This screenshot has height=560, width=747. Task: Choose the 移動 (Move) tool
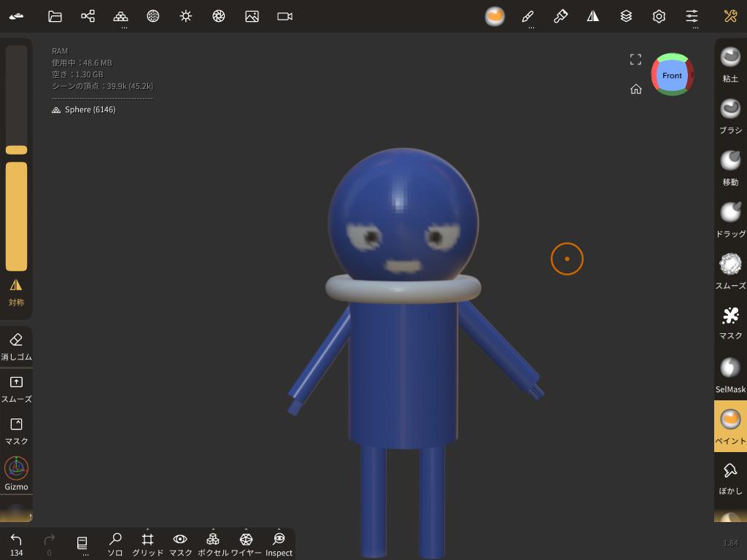(x=730, y=167)
